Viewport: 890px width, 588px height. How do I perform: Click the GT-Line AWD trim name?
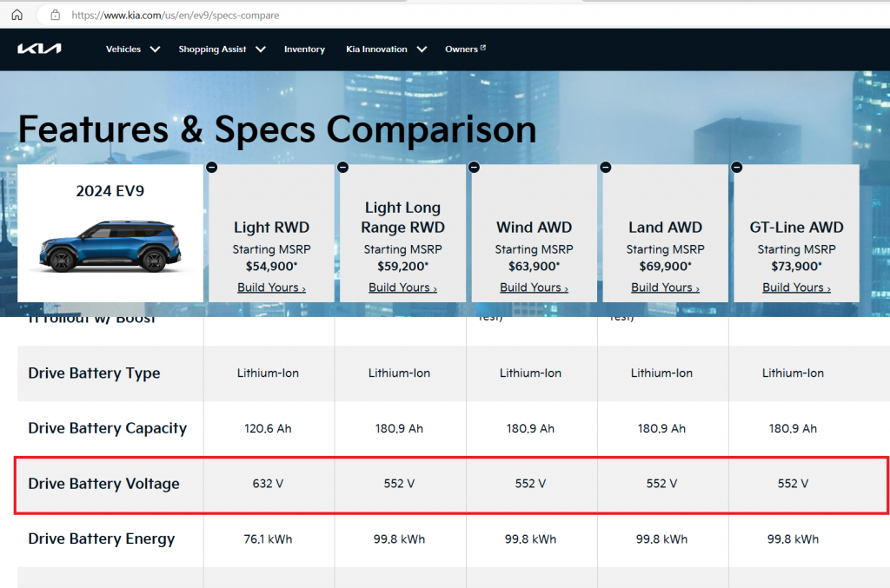click(796, 228)
